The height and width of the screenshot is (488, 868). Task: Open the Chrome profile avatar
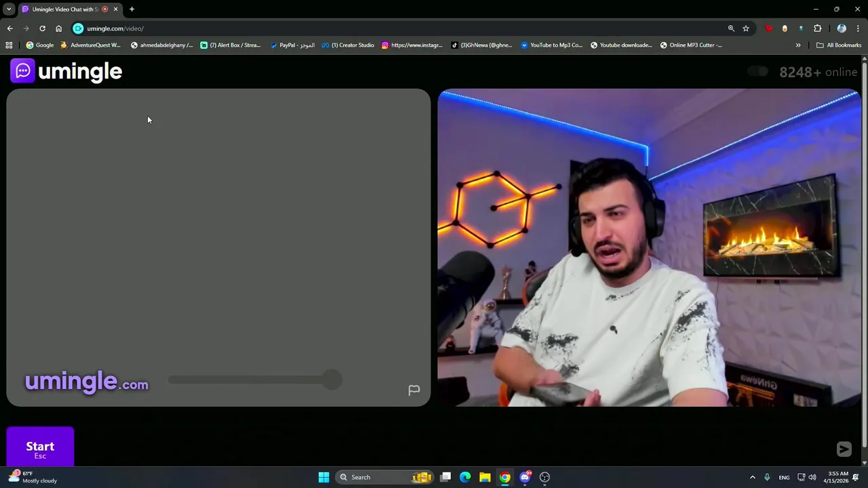point(842,28)
